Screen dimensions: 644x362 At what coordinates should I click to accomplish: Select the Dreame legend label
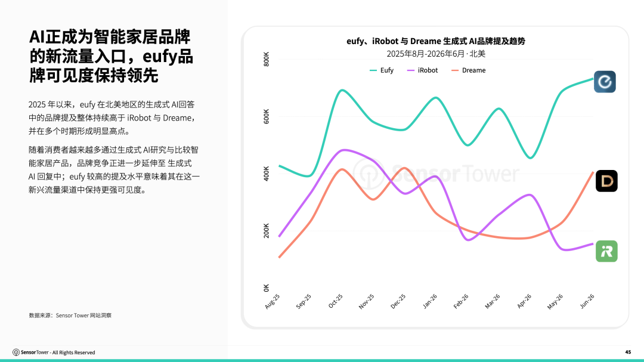coord(473,70)
